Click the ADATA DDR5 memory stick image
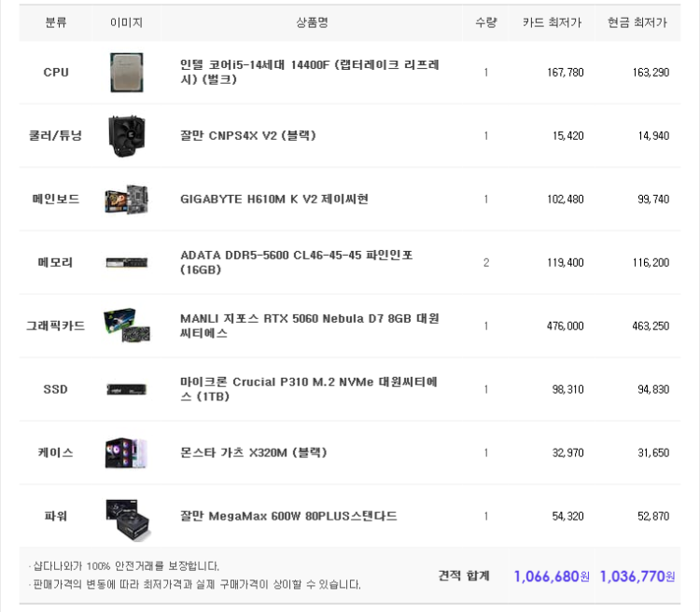The height and width of the screenshot is (612, 700). tap(126, 262)
